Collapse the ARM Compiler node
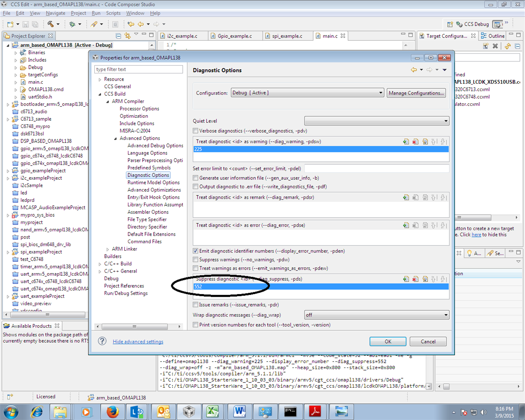The width and height of the screenshot is (525, 420). pyautogui.click(x=108, y=102)
